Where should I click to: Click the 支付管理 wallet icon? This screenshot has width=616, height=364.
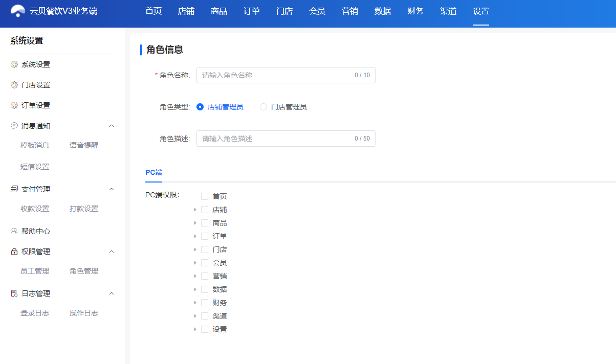(14, 189)
